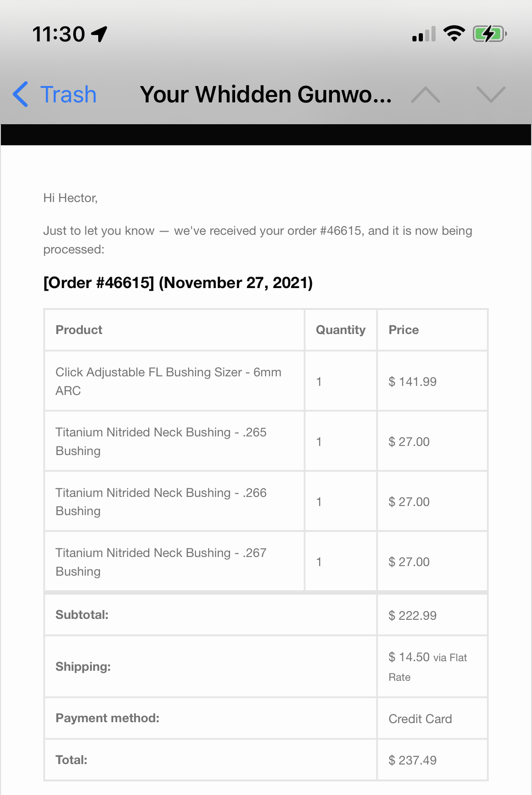Tap the email subject title
Screen dimensions: 532x795
pyautogui.click(x=266, y=95)
